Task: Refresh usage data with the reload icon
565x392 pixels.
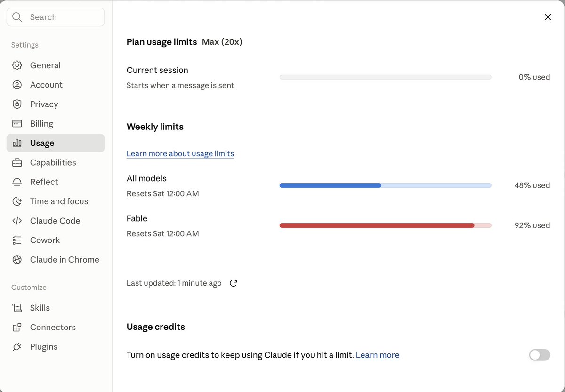Action: 233,283
